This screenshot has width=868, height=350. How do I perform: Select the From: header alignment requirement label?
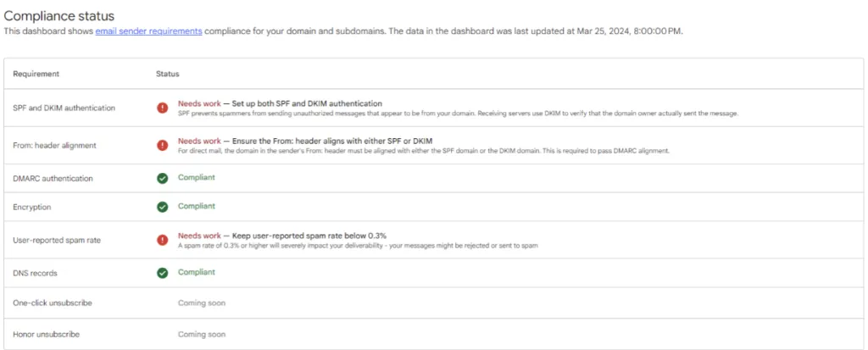coord(54,145)
